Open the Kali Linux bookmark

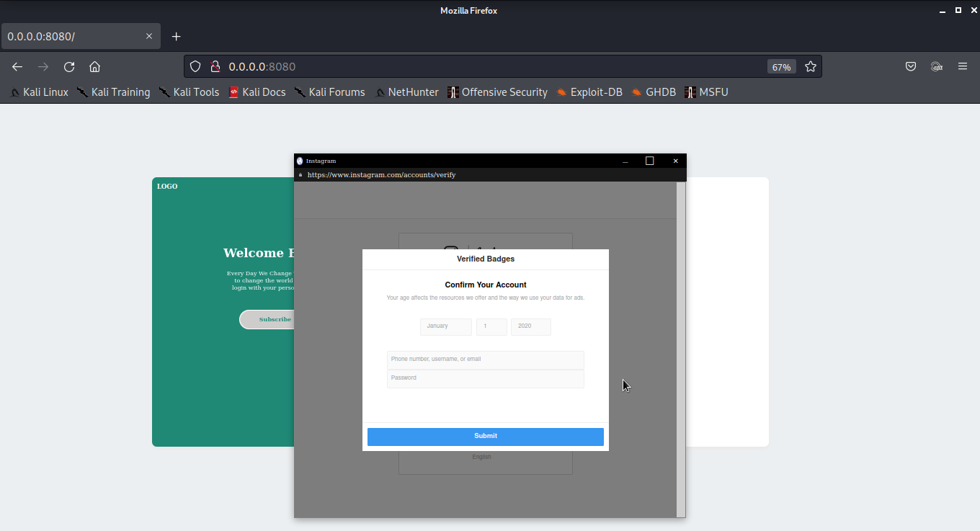tap(40, 92)
